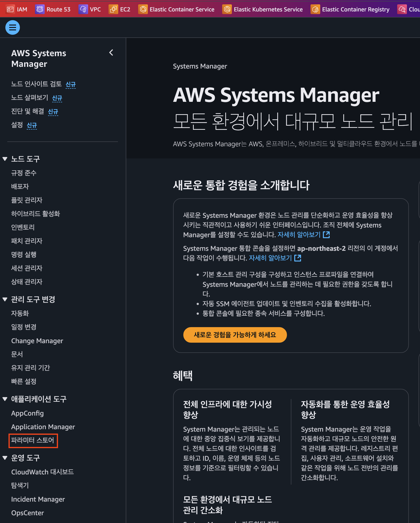
Task: Open 상태 관리자 in sidebar
Action: pos(27,282)
